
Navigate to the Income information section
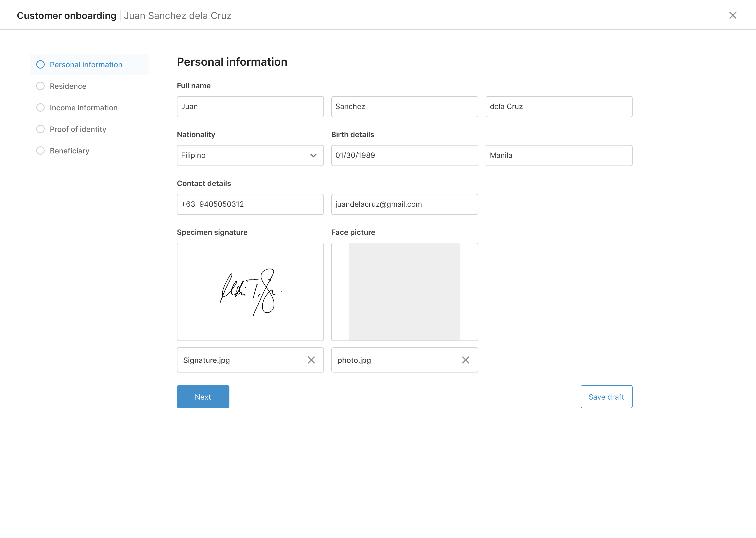(x=83, y=107)
